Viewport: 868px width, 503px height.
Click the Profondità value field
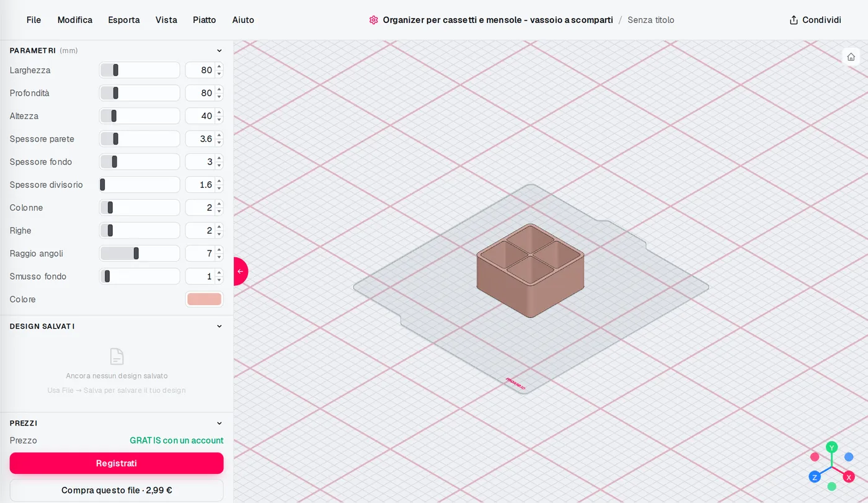click(200, 93)
